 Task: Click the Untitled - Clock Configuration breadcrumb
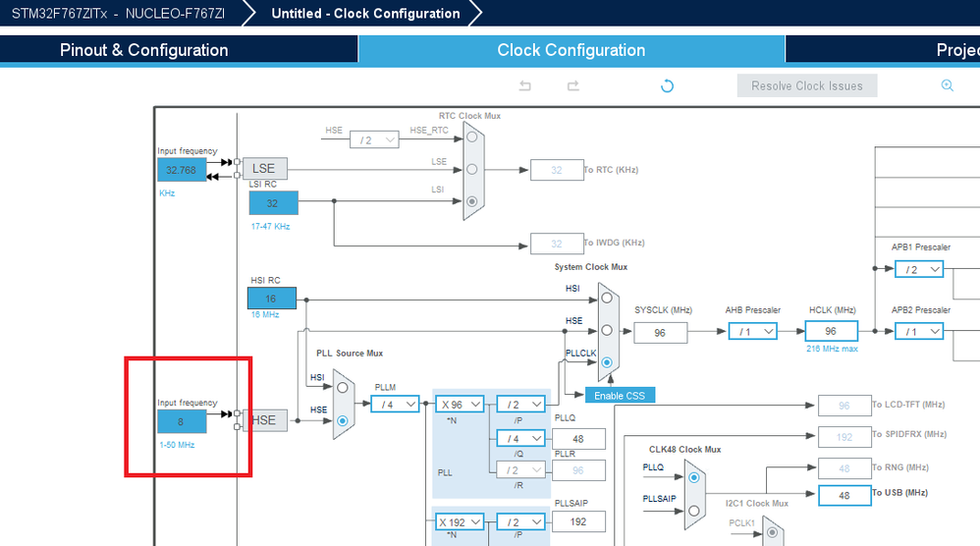[365, 13]
